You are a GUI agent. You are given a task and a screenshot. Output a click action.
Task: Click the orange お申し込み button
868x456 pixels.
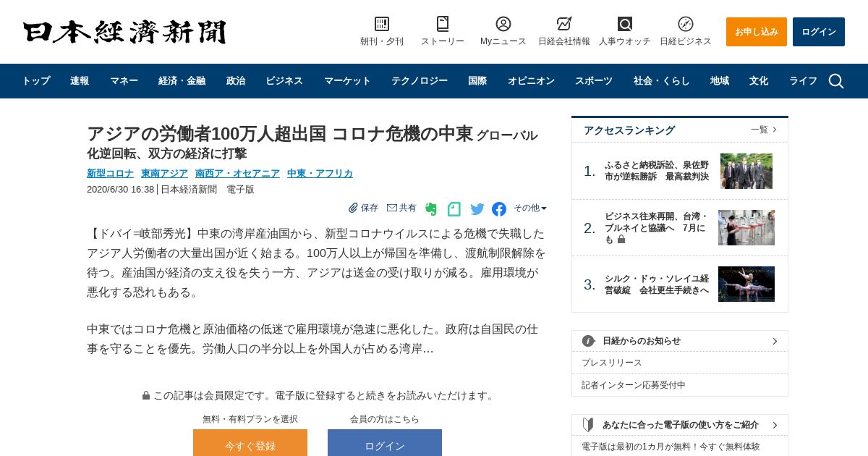coord(757,32)
